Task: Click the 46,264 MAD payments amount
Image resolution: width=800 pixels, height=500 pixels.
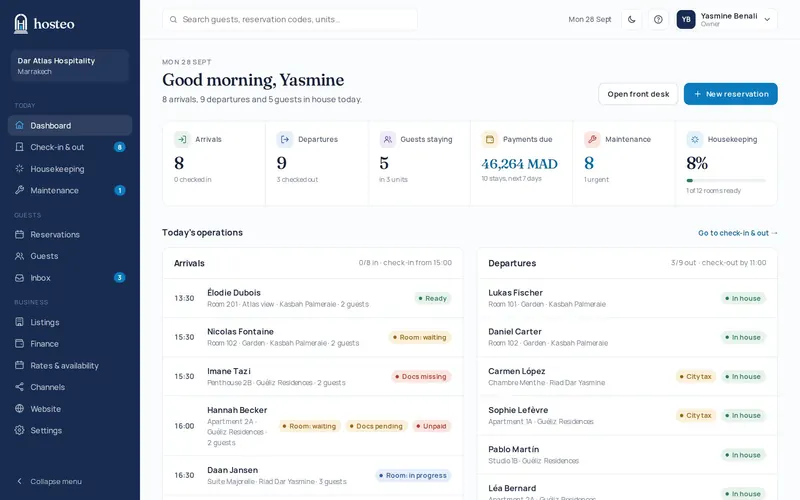Action: click(519, 164)
